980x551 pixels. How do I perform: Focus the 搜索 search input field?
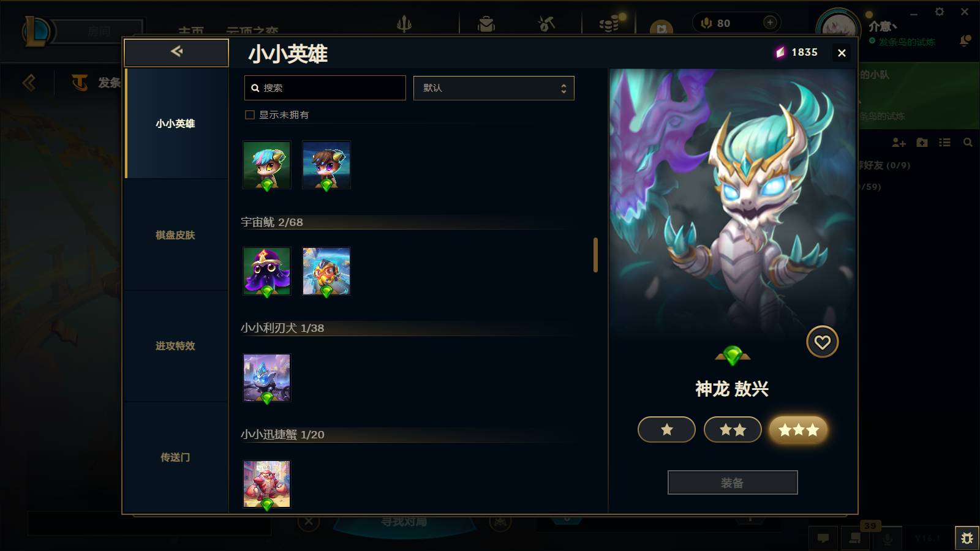tap(325, 88)
